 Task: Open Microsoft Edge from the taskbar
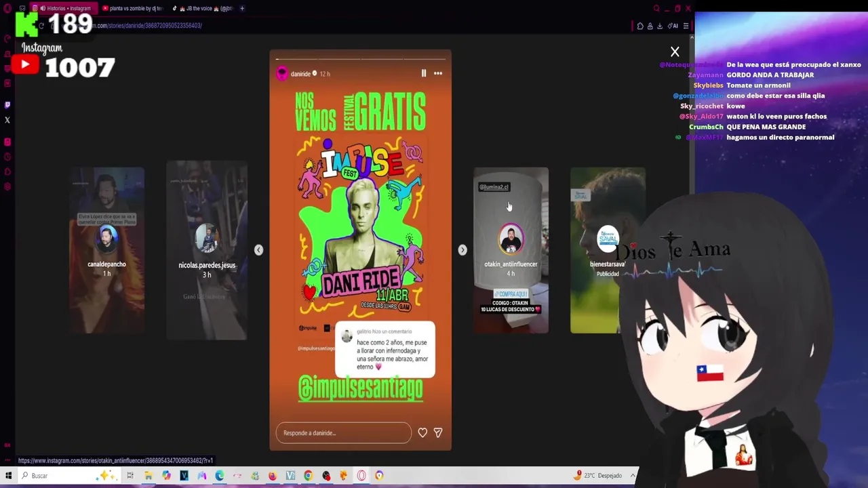(x=220, y=475)
